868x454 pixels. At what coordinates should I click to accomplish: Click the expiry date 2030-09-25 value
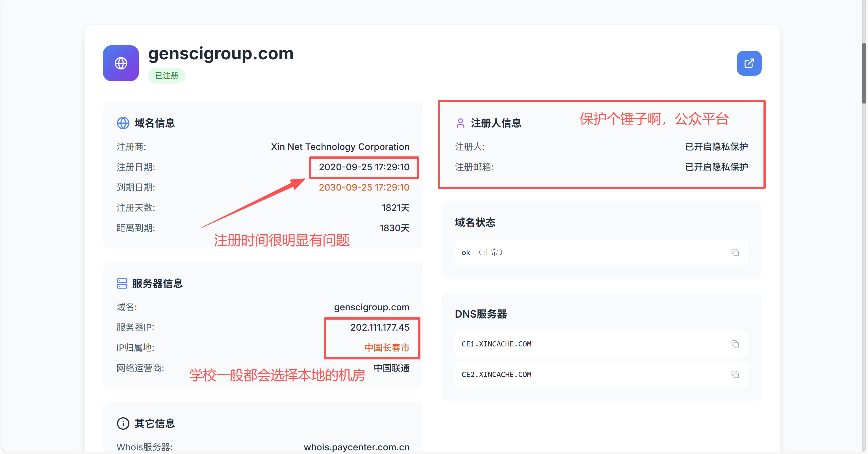[x=364, y=187]
